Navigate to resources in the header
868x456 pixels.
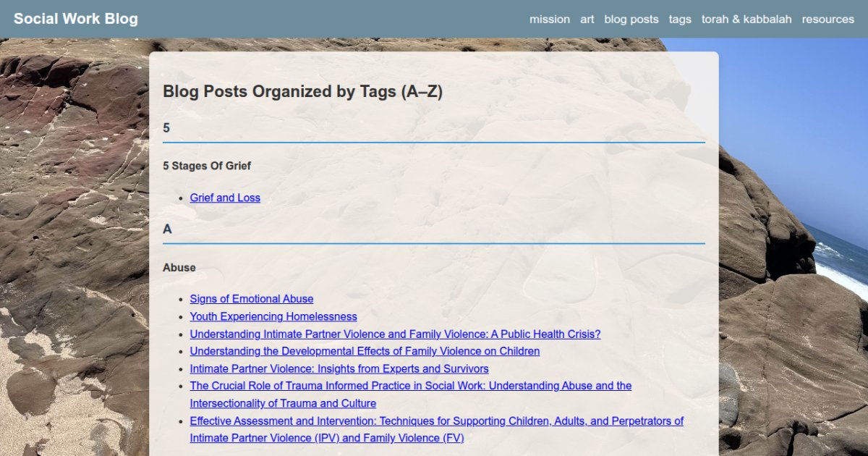[x=827, y=20]
